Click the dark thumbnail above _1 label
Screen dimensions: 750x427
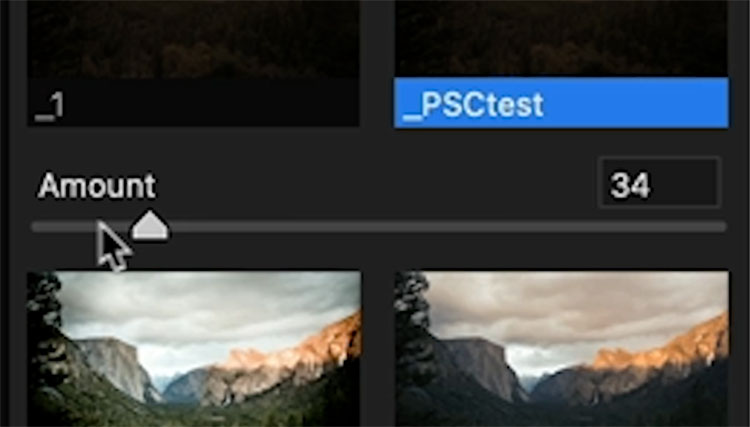click(x=194, y=39)
